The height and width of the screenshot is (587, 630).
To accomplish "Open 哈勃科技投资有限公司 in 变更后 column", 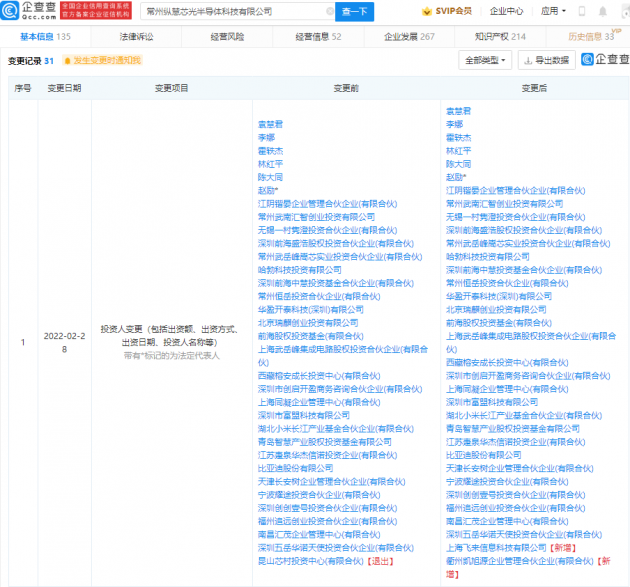I will [x=487, y=257].
